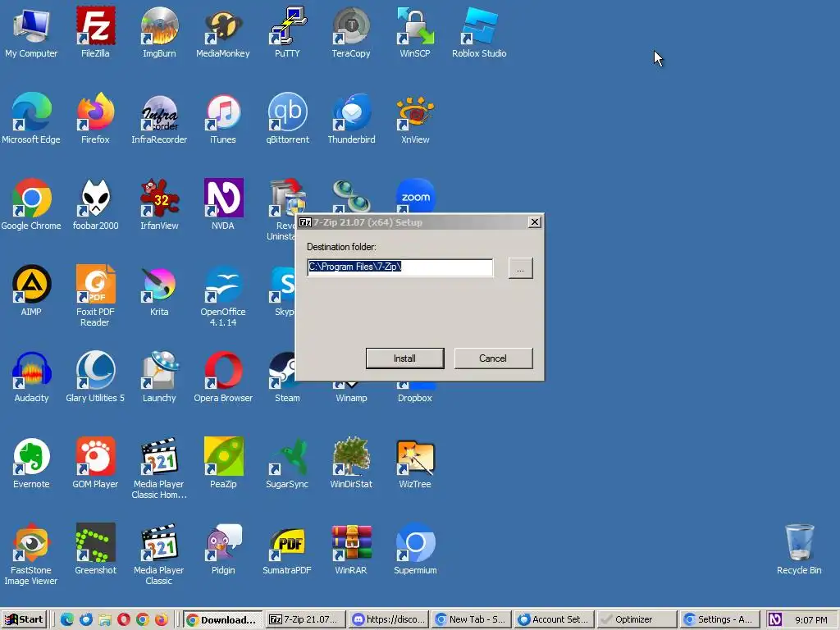Select the AIMP desktop icon
840x630 pixels.
tap(31, 291)
